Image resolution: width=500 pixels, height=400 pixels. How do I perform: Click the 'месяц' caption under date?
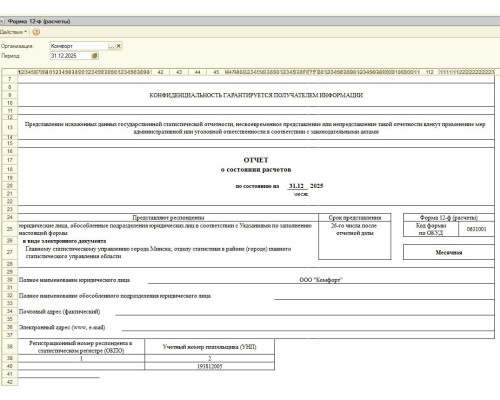(x=301, y=194)
